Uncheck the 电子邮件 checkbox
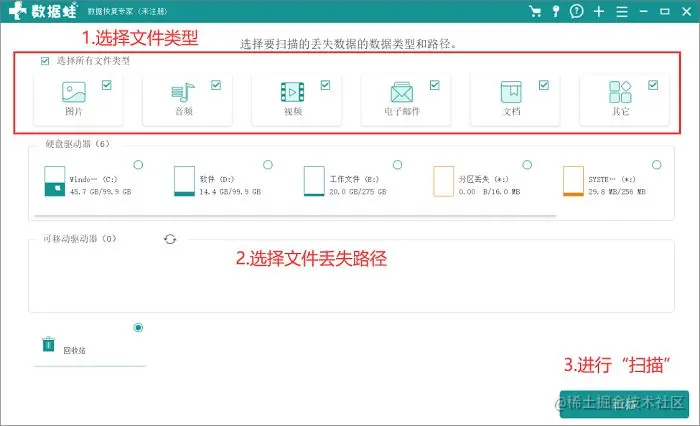Screen dimensions: 700x426 point(434,85)
